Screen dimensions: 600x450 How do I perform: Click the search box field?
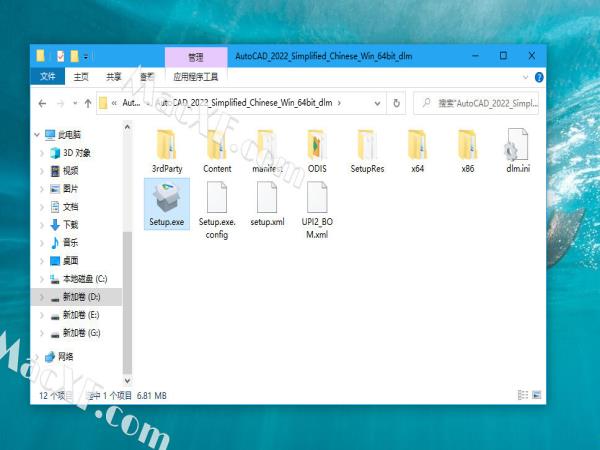[x=476, y=103]
